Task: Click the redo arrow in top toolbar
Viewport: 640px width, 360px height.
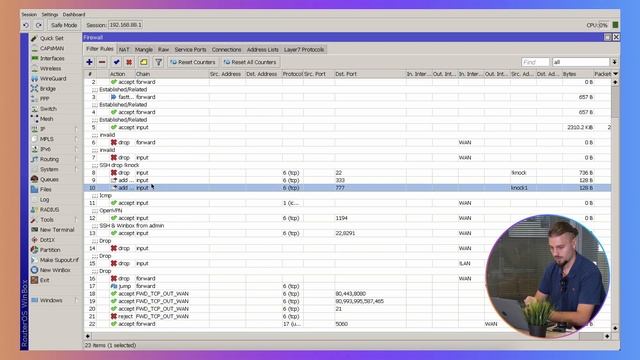Action: pos(38,25)
